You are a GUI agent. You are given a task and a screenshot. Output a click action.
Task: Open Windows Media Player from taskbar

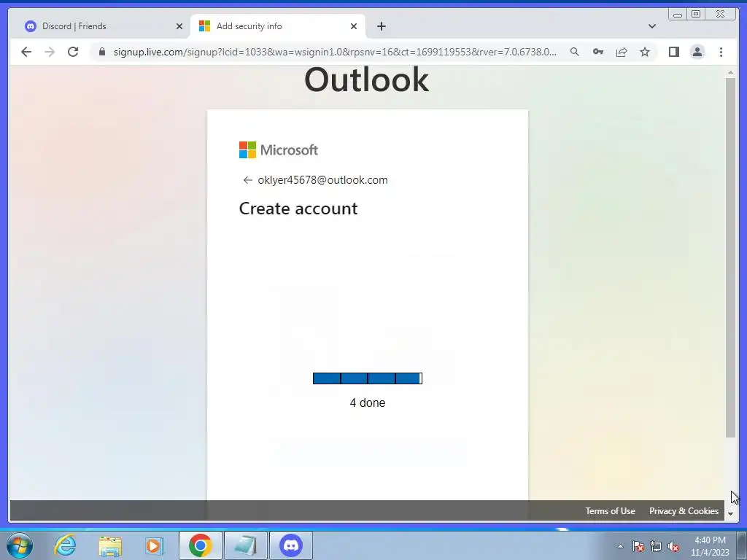(x=154, y=545)
